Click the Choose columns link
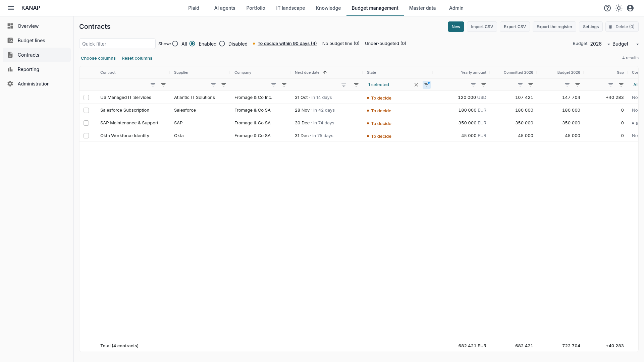 pos(98,58)
